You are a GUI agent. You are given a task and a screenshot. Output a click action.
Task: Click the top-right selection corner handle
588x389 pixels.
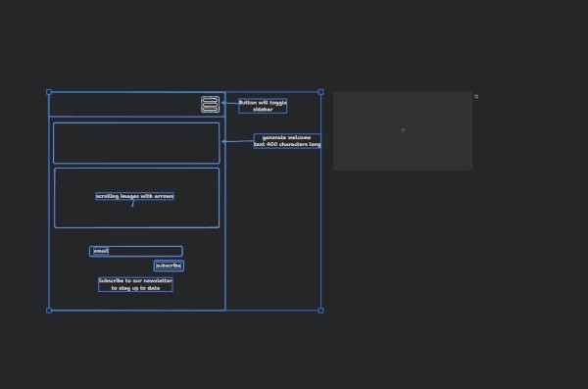[320, 92]
